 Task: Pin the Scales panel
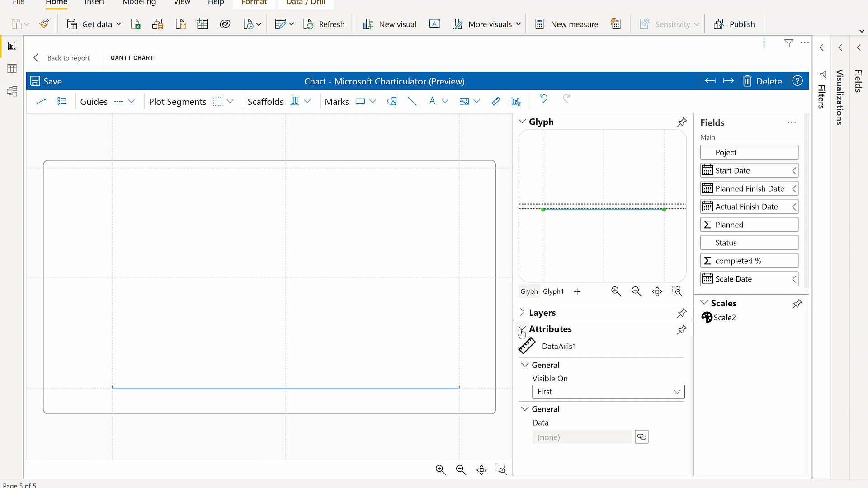[x=797, y=304]
